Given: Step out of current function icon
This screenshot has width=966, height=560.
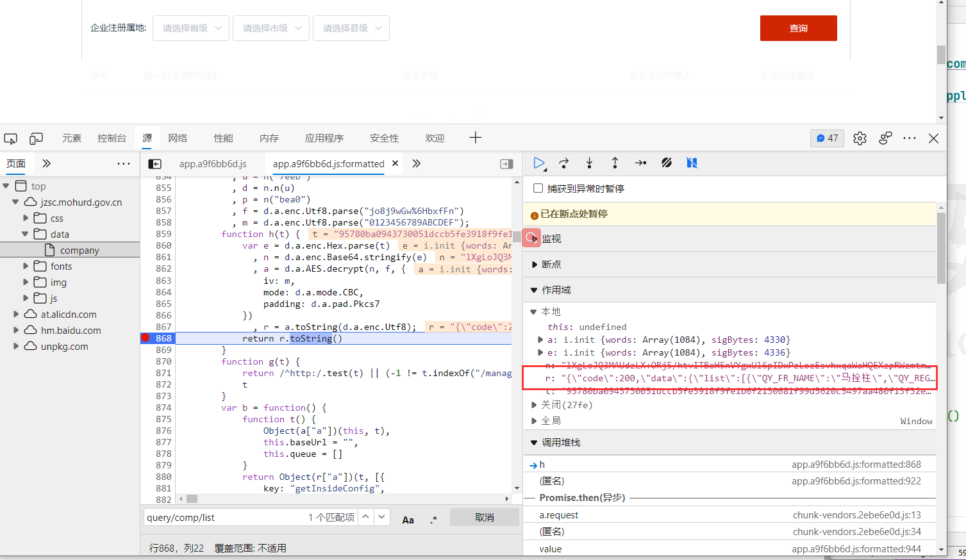Looking at the screenshot, I should [615, 163].
